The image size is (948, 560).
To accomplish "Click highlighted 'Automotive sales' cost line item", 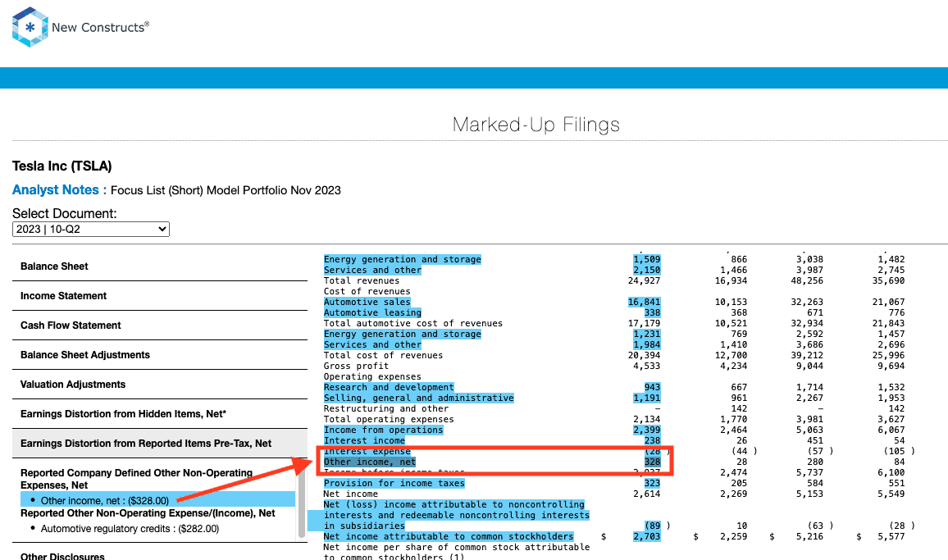I will pos(367,302).
